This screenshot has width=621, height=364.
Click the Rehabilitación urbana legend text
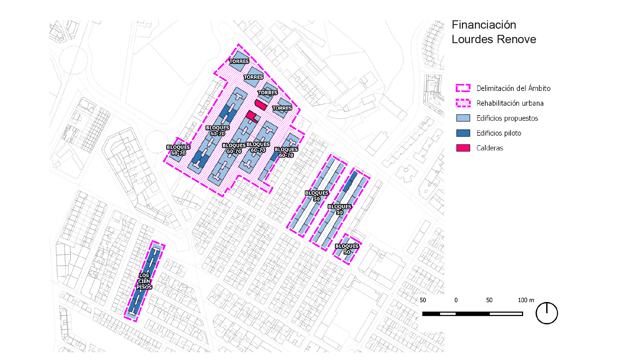pyautogui.click(x=510, y=103)
